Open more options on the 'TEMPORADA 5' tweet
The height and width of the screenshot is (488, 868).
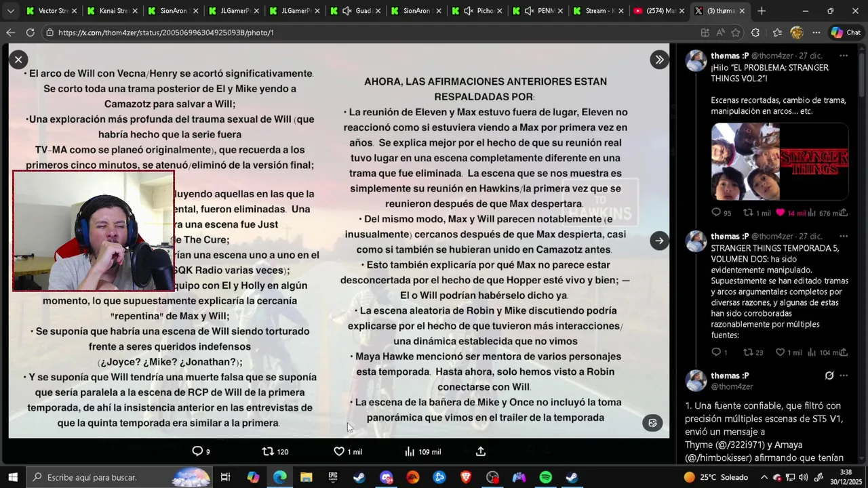pyautogui.click(x=844, y=236)
